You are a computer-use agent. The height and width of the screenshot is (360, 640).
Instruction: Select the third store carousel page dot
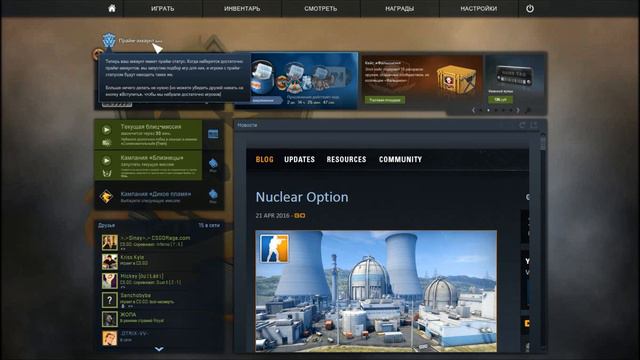pos(496,110)
